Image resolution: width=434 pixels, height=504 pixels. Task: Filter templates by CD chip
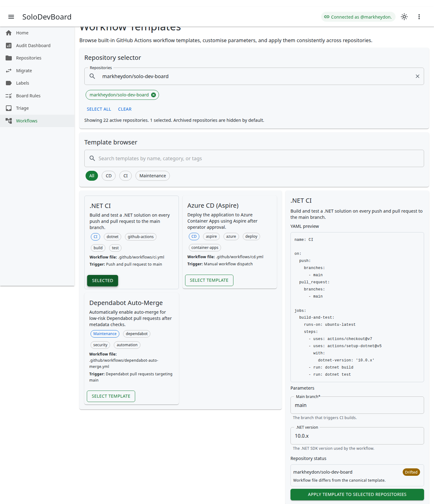[x=108, y=176]
